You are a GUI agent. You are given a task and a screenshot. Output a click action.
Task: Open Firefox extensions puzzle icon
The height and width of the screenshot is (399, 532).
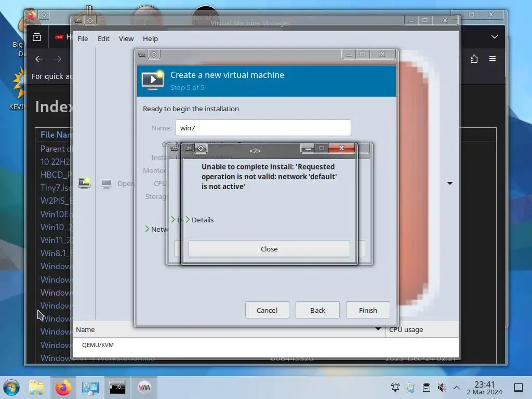click(474, 59)
